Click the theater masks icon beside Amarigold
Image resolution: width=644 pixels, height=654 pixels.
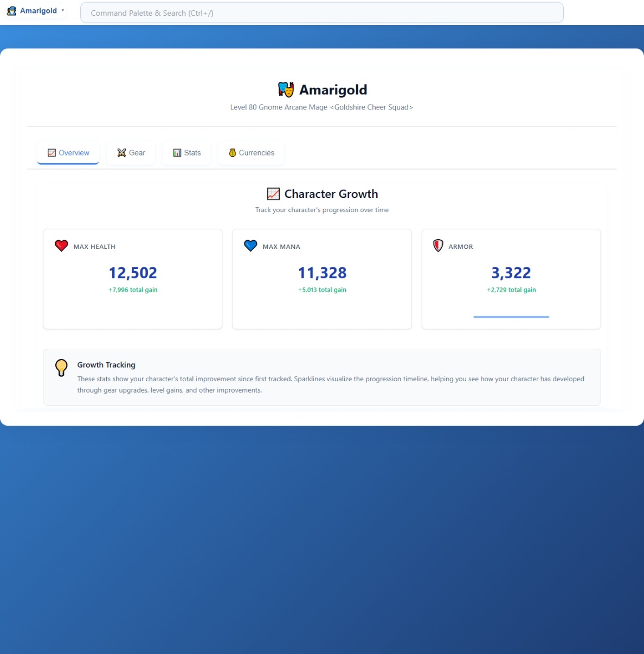click(x=286, y=89)
